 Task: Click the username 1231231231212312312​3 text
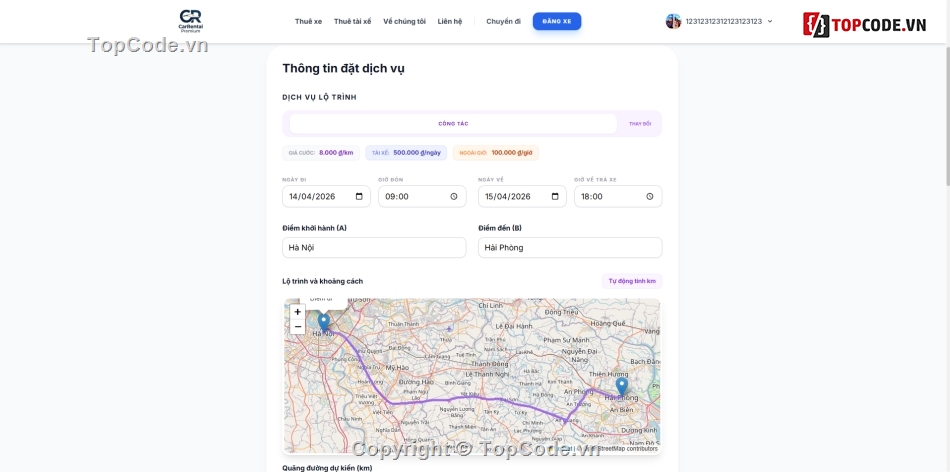click(x=723, y=21)
